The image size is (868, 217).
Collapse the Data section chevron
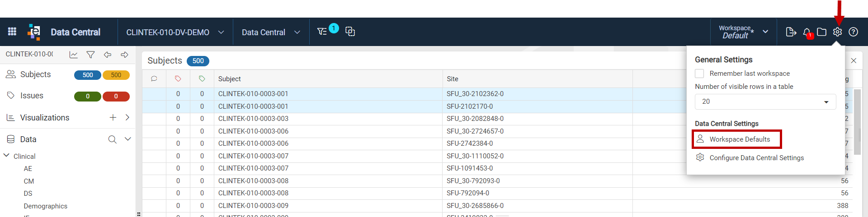click(128, 139)
